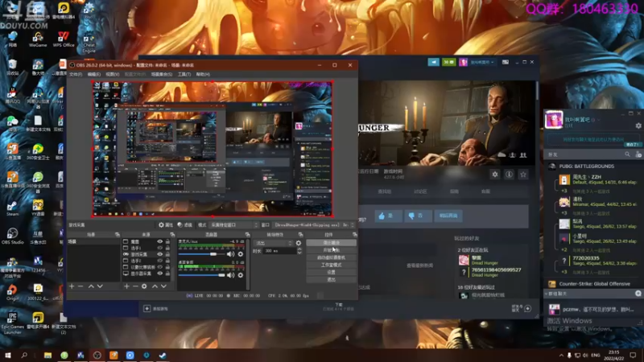Open the 场景集合(S) menu in OBS
Image resolution: width=644 pixels, height=362 pixels.
tap(162, 74)
